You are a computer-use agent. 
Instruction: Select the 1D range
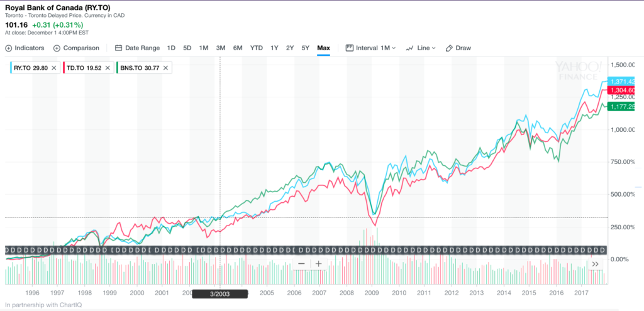[x=171, y=48]
